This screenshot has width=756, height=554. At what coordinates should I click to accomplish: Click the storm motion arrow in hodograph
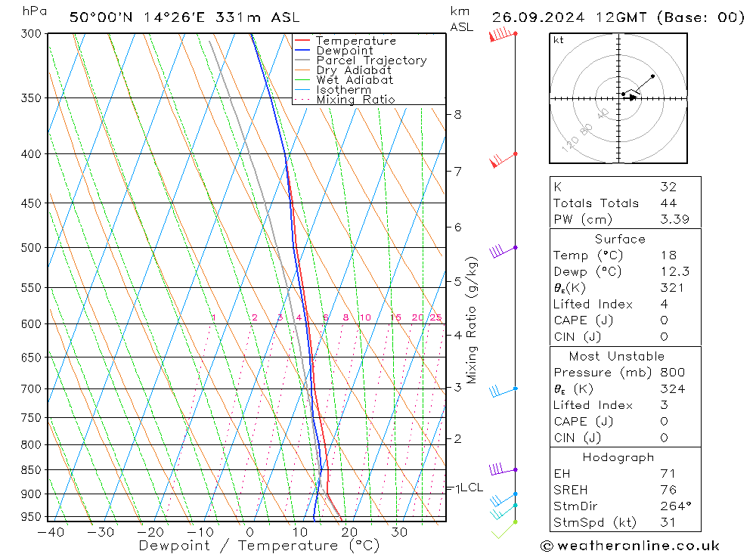632,98
